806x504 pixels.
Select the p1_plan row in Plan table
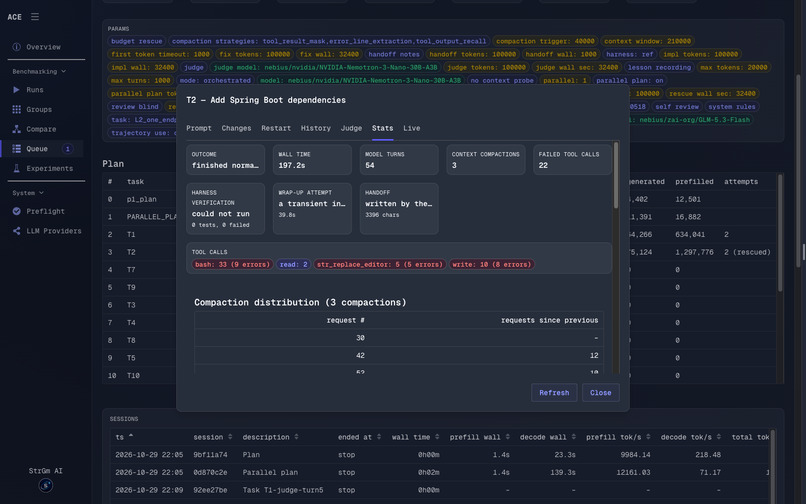[x=141, y=199]
